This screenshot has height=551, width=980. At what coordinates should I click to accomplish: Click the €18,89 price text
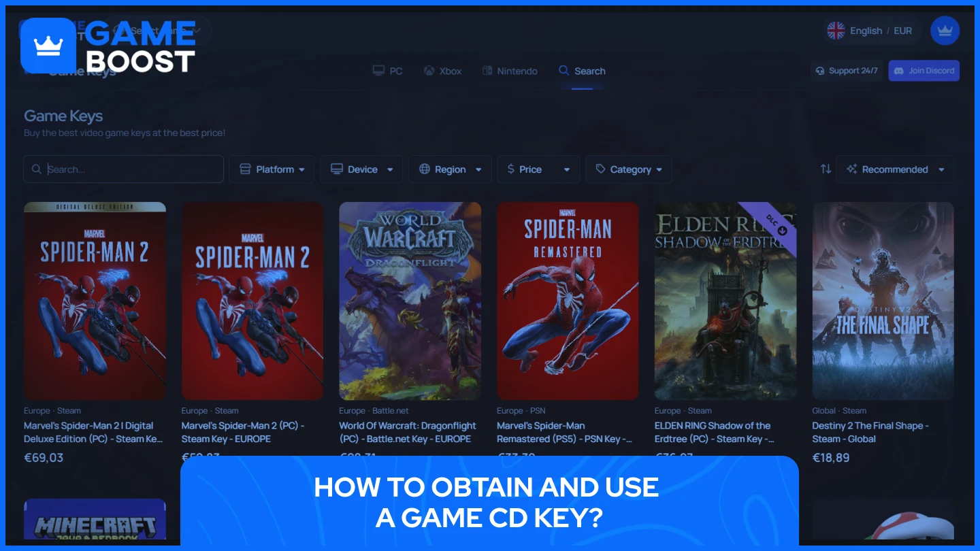[831, 458]
